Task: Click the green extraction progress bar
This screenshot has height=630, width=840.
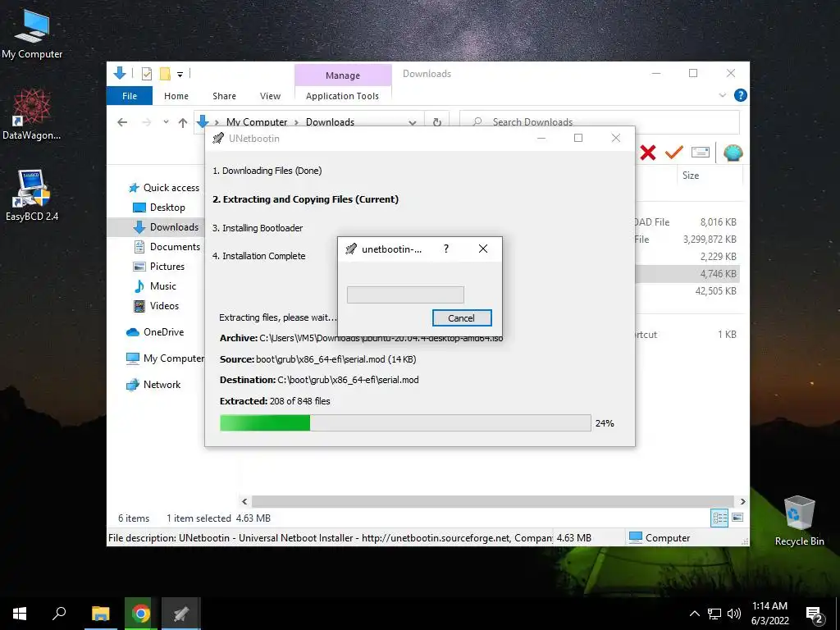Action: [405, 422]
